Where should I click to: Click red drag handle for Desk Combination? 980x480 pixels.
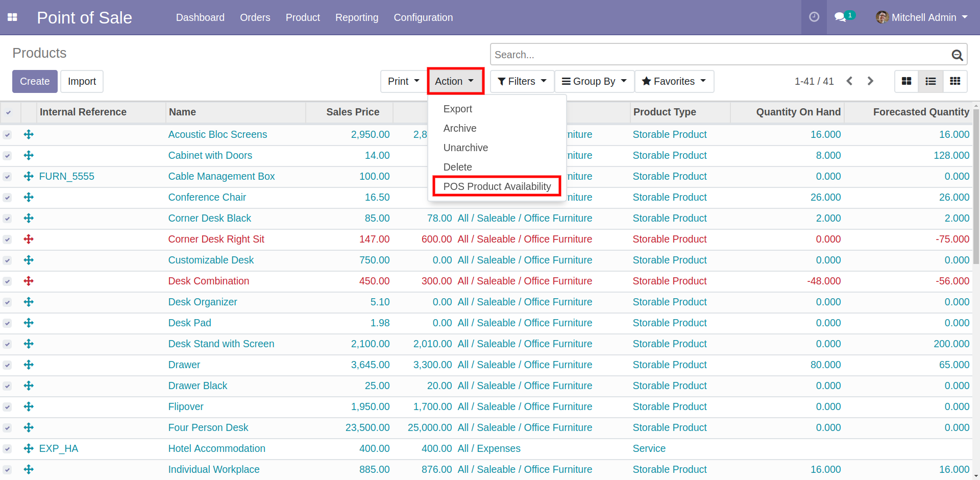pos(29,281)
